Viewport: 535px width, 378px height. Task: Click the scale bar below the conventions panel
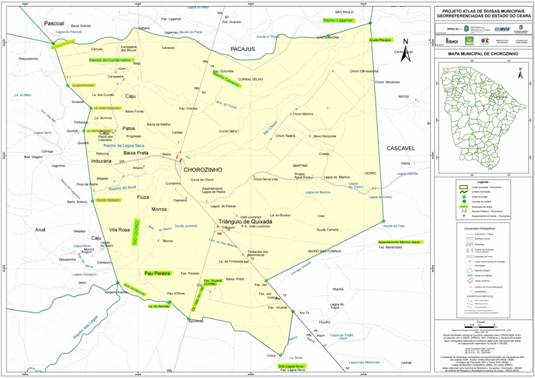[482, 327]
